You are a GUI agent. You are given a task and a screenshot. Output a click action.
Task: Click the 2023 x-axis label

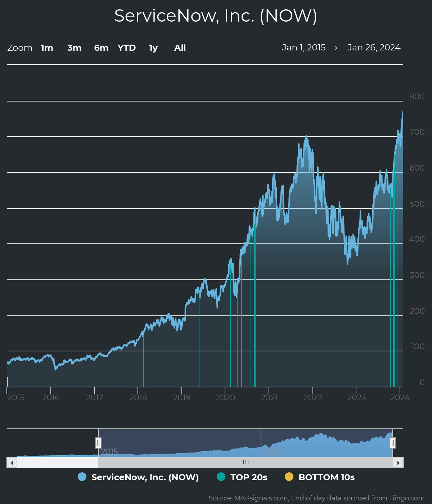coord(356,397)
